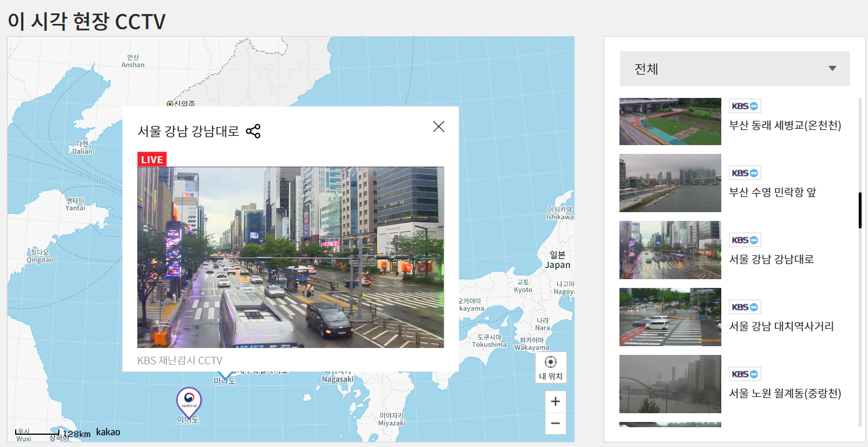Click the CCTV list scrollbar thumb
The height and width of the screenshot is (447, 868).
tap(860, 210)
